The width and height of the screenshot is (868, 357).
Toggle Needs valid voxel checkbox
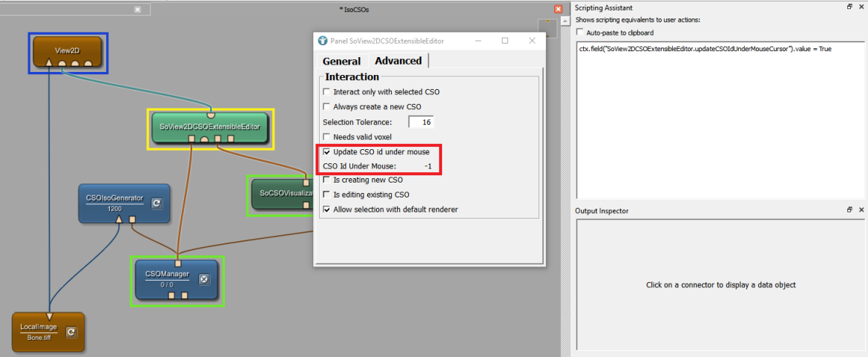pyautogui.click(x=327, y=137)
